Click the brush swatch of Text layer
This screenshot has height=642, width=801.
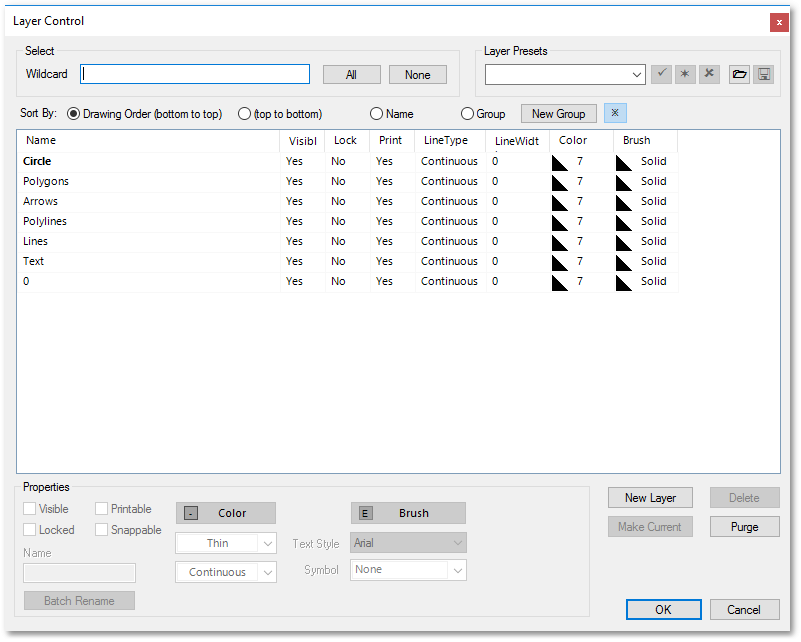click(x=624, y=263)
